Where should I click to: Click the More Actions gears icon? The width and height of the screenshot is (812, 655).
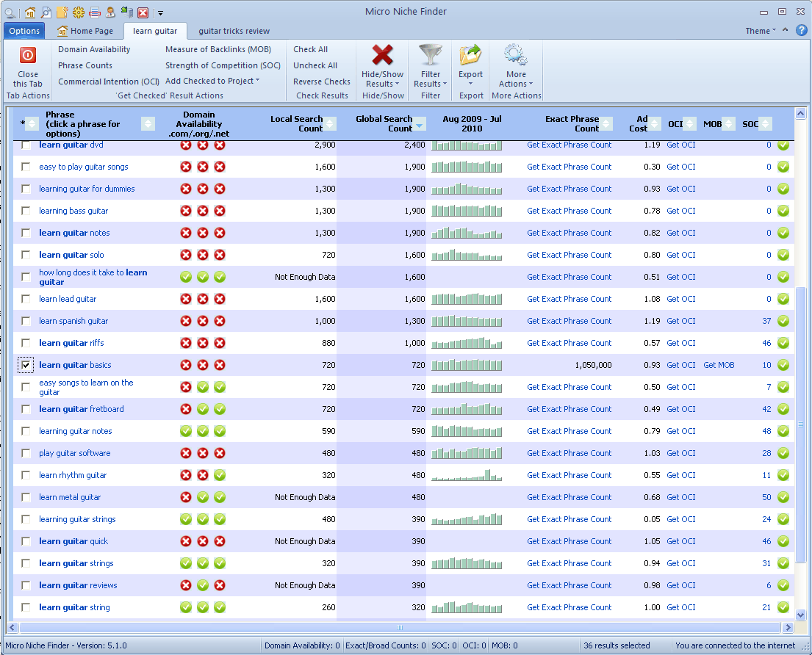point(516,55)
